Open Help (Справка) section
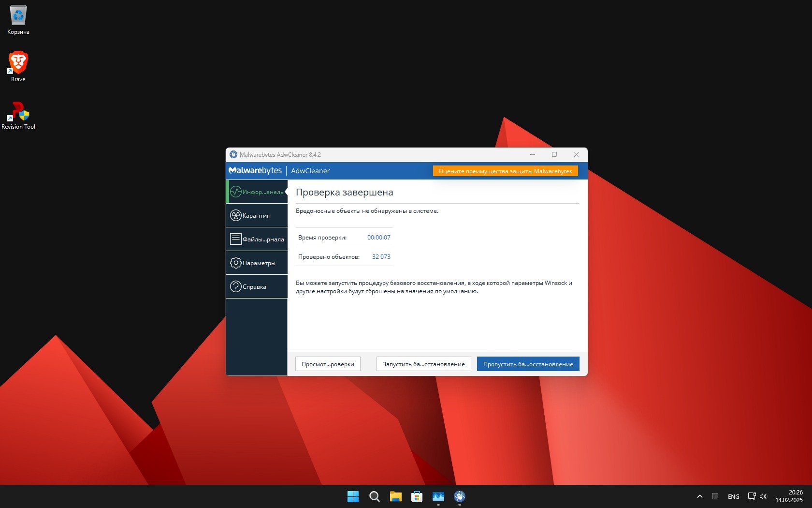The height and width of the screenshot is (508, 812). tap(257, 287)
